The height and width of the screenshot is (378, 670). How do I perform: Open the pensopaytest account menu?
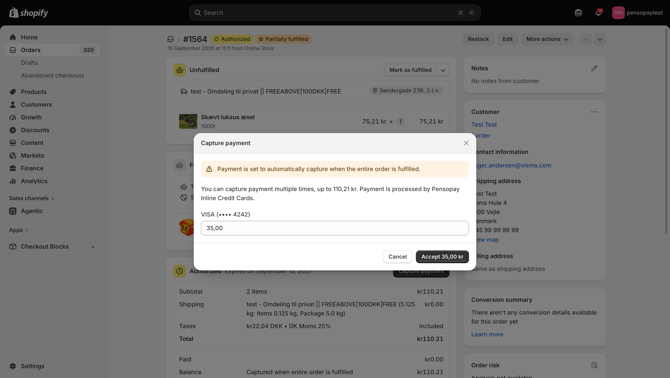coord(638,13)
